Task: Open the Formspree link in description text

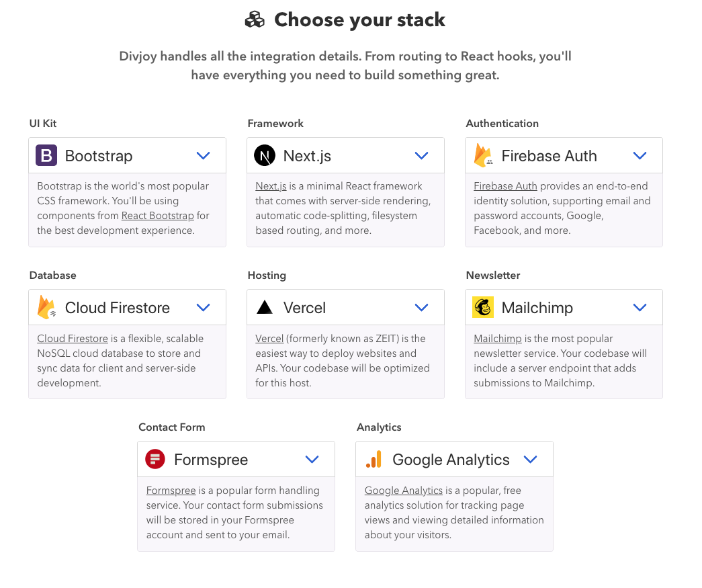Action: point(171,491)
